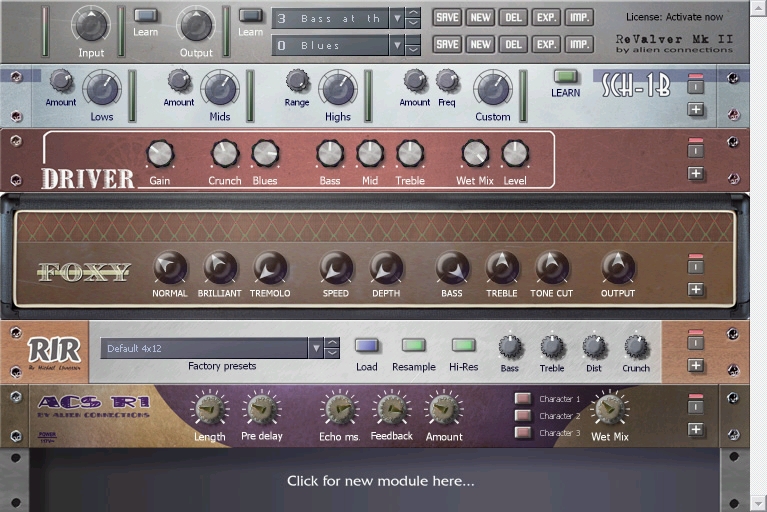Click the RIR Load button
The height and width of the screenshot is (512, 767).
coord(367,345)
